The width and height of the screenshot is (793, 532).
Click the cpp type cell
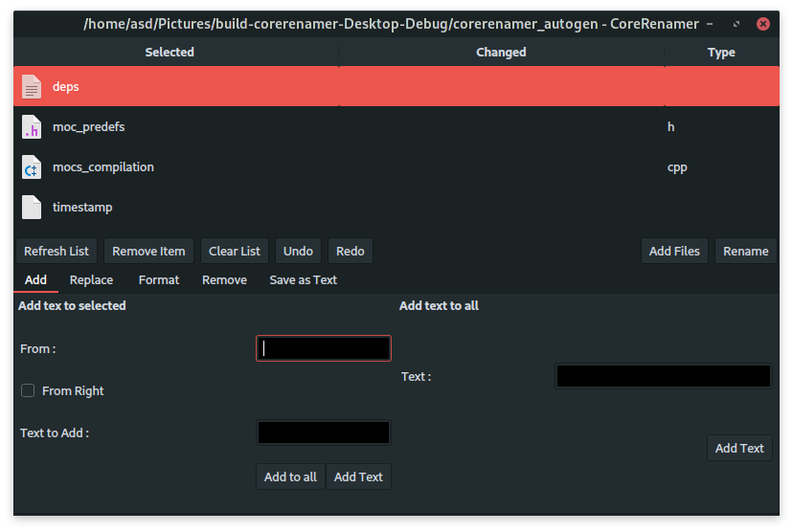pyautogui.click(x=677, y=167)
